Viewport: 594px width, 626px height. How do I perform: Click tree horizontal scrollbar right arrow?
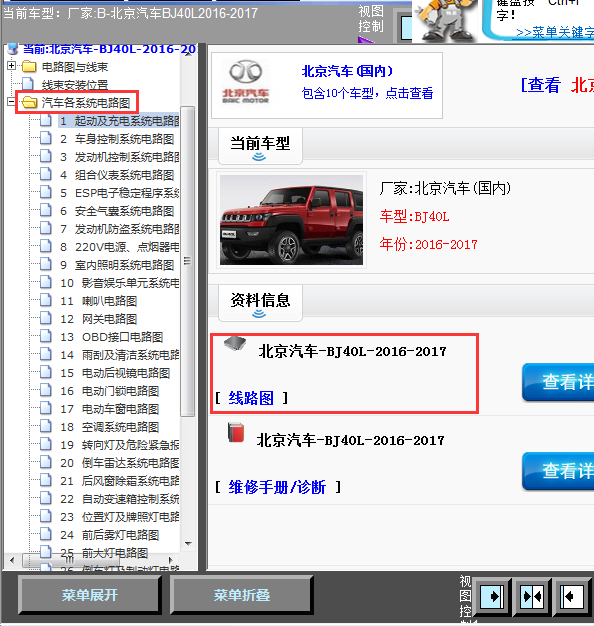pyautogui.click(x=171, y=560)
